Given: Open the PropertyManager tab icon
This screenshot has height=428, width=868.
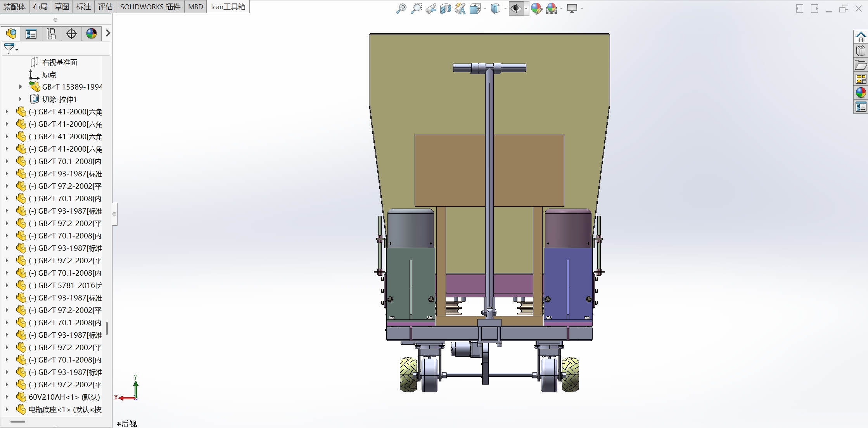Looking at the screenshot, I should pyautogui.click(x=31, y=34).
